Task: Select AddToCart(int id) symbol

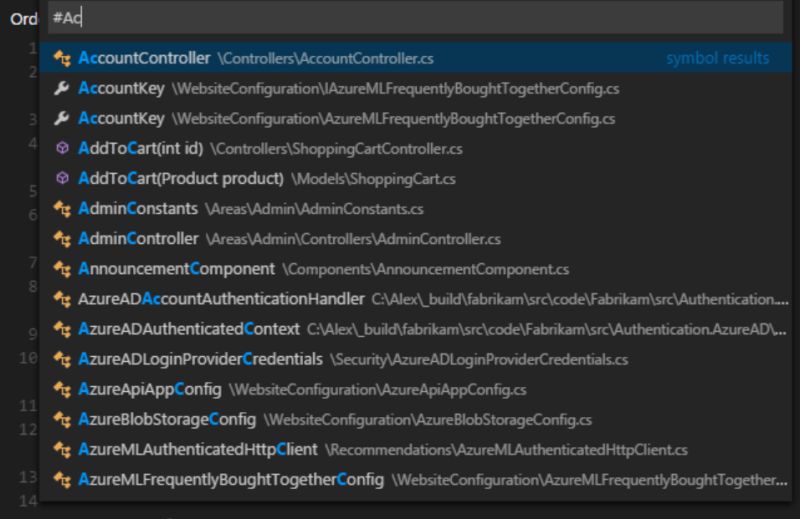Action: coord(415,149)
